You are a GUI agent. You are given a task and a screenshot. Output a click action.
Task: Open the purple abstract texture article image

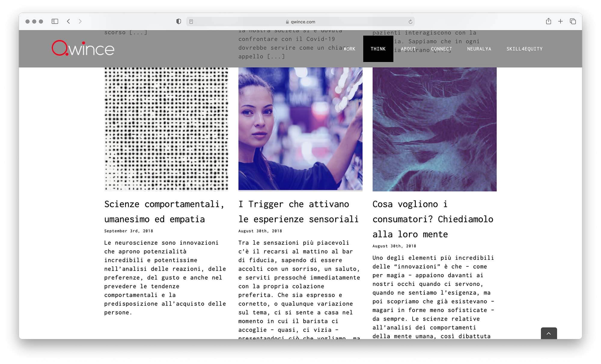click(435, 129)
